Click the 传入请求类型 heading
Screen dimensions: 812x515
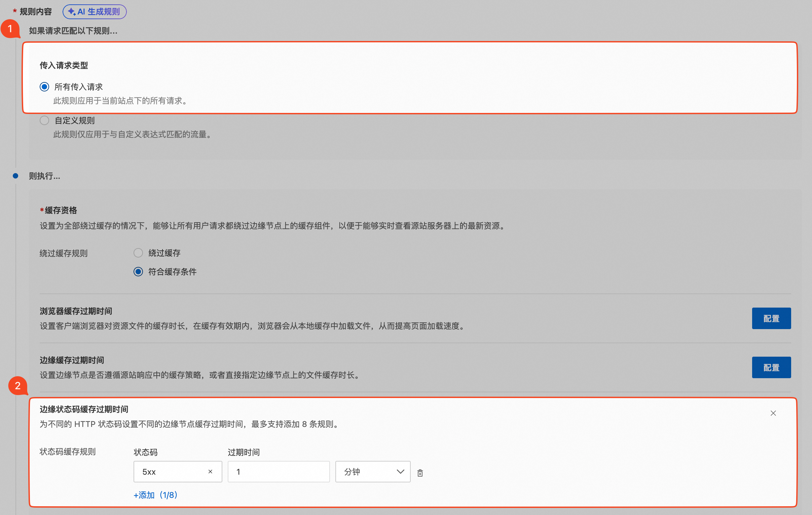click(64, 66)
